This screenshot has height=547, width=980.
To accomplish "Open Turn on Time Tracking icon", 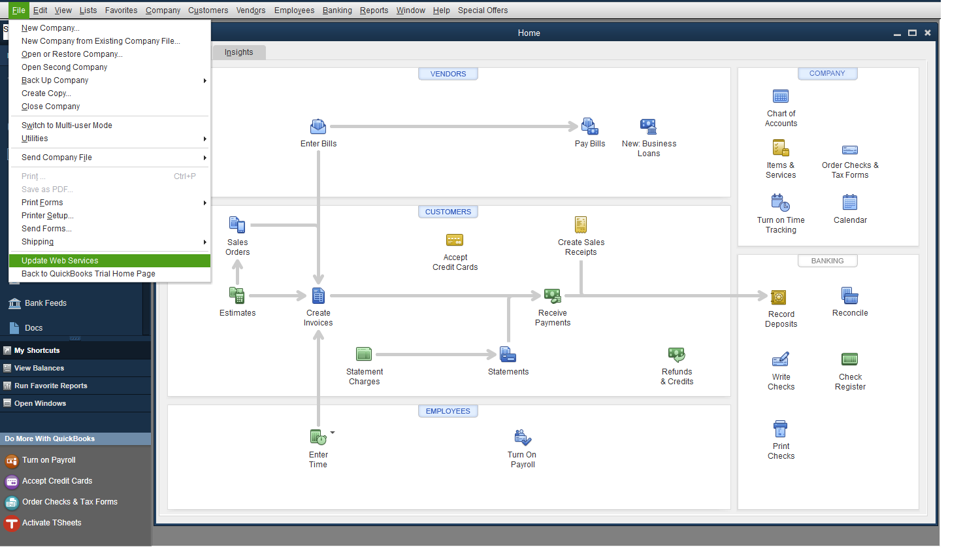I will pyautogui.click(x=781, y=203).
